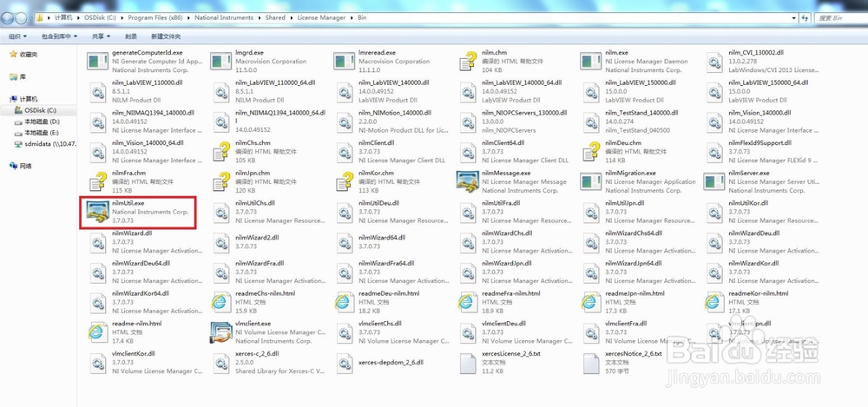Select file name nilmWizardChs.dll
868x407 pixels.
tap(507, 233)
